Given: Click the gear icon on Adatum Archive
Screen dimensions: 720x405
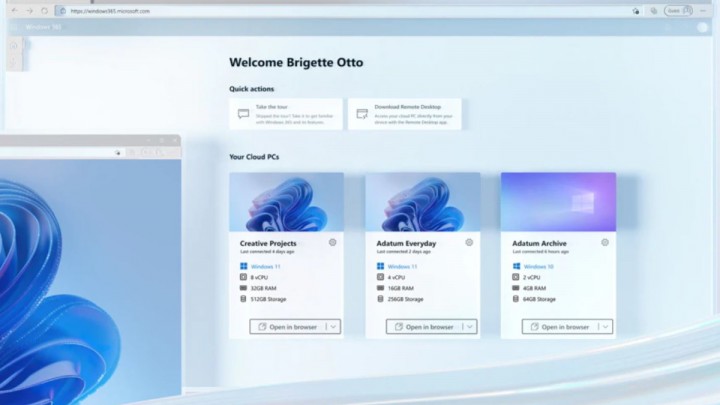Looking at the screenshot, I should coord(605,242).
